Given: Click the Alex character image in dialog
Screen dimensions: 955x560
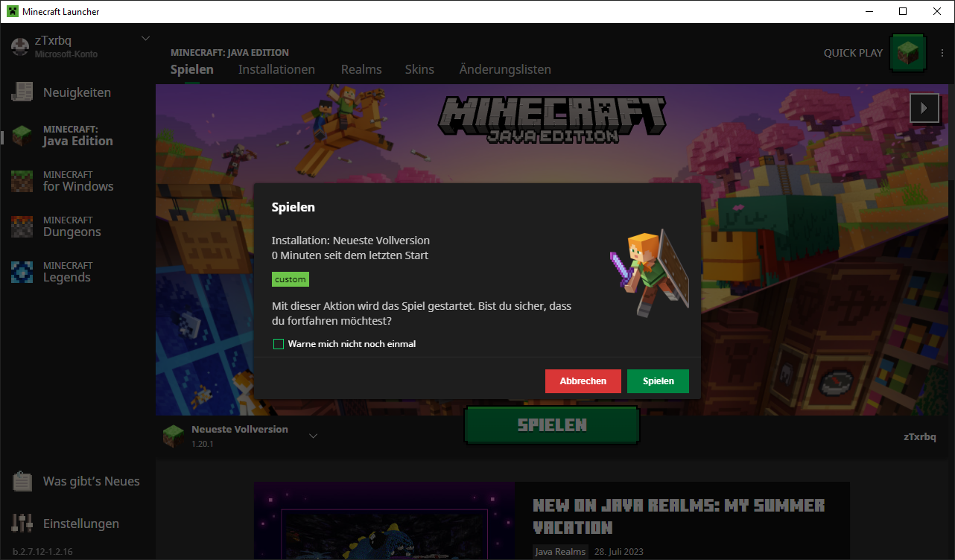Looking at the screenshot, I should 649,273.
